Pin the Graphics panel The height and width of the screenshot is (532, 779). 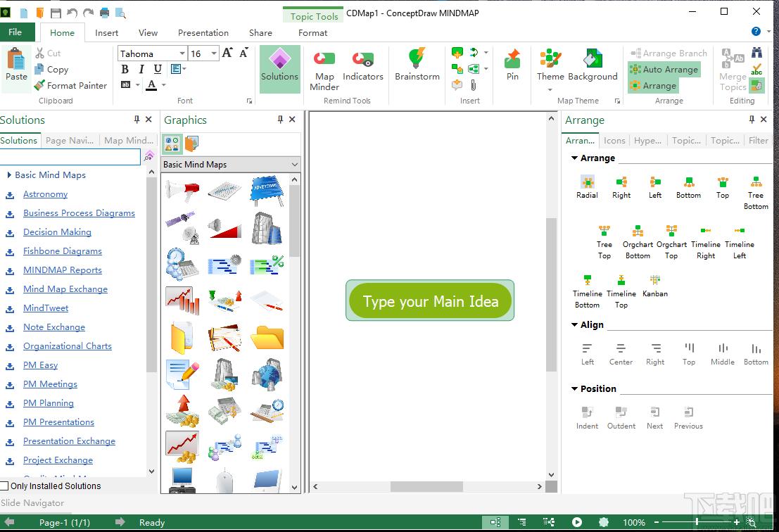point(280,119)
